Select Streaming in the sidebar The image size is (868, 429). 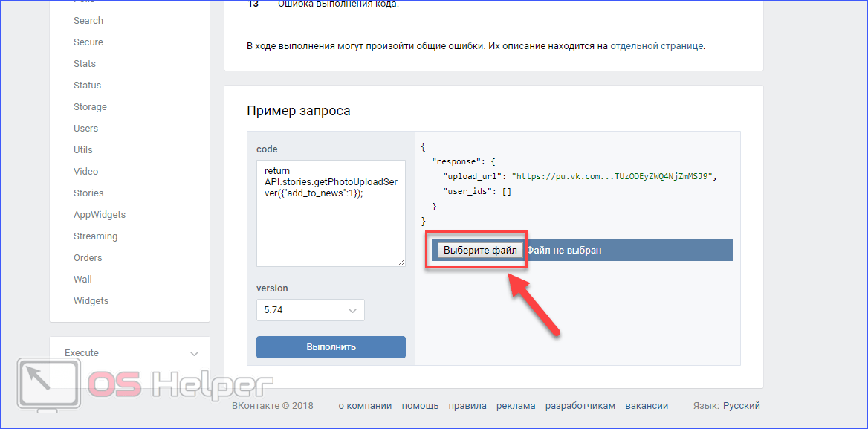[95, 236]
